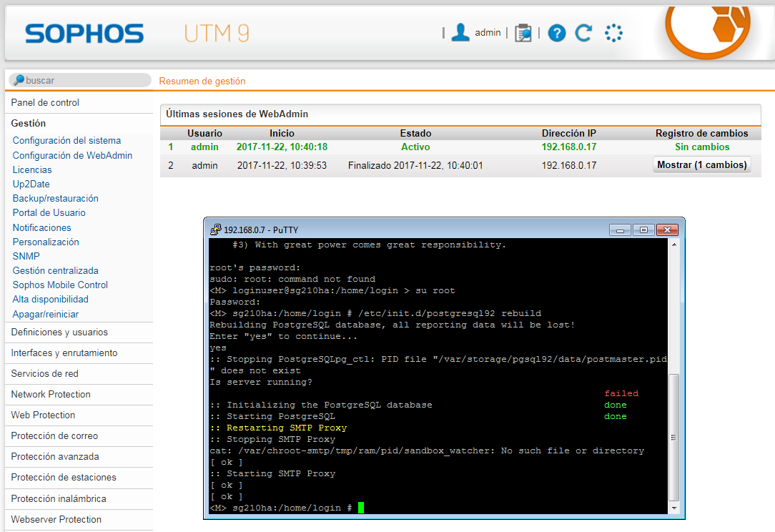Screen dimensions: 775x532
Task: Go to Alta disponibilidad
Action: point(51,299)
